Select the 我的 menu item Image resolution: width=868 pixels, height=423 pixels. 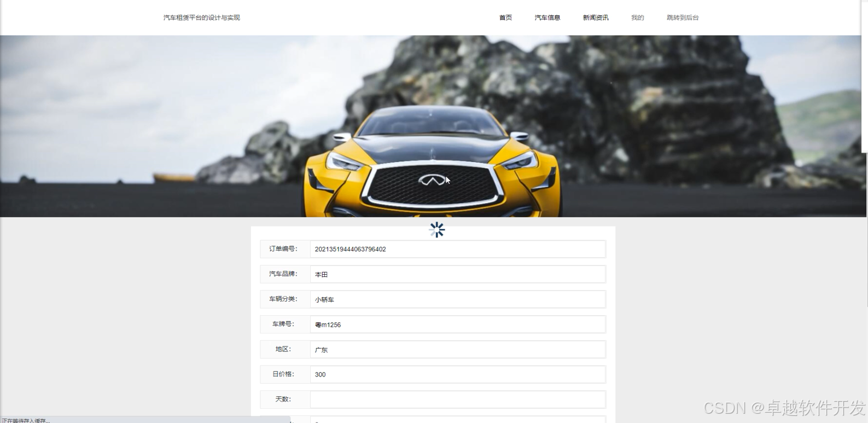638,18
